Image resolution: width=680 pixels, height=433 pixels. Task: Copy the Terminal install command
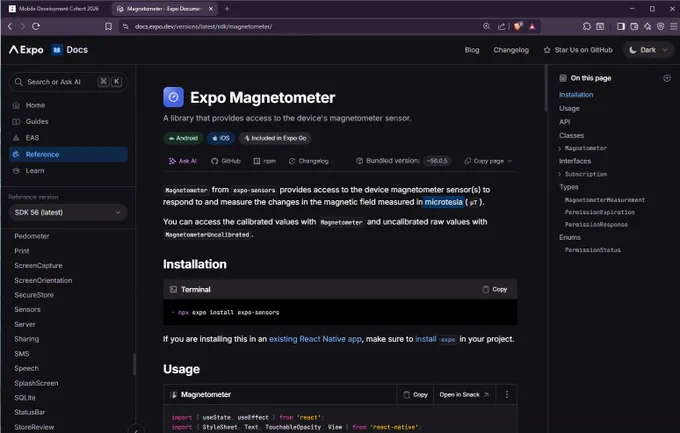coord(495,289)
